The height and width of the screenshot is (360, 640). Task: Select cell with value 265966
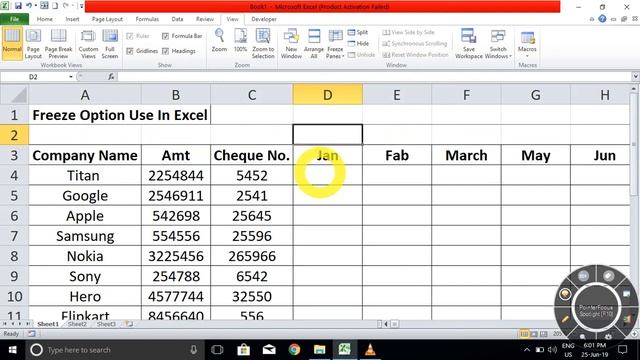(252, 256)
